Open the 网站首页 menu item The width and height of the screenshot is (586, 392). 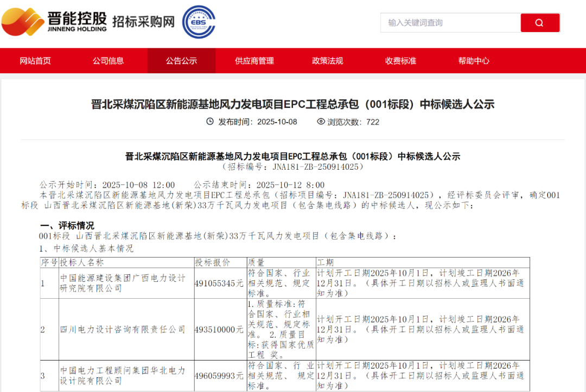[35, 61]
